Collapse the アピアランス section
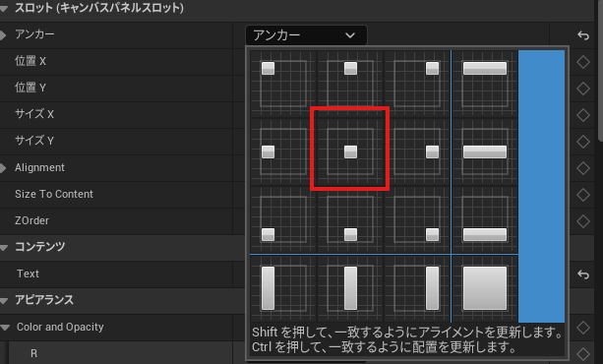This screenshot has width=603, height=364. coord(4,300)
